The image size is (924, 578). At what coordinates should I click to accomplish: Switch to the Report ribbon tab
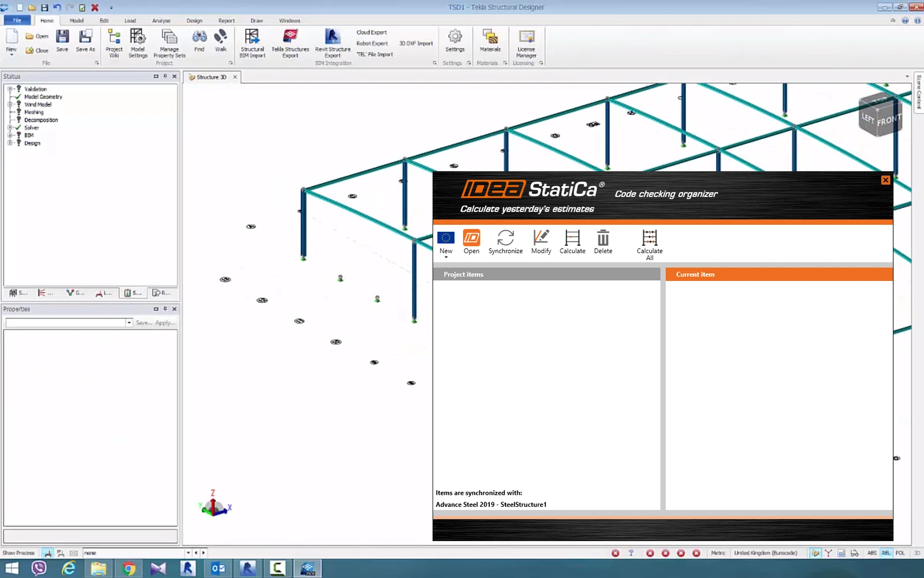point(226,21)
